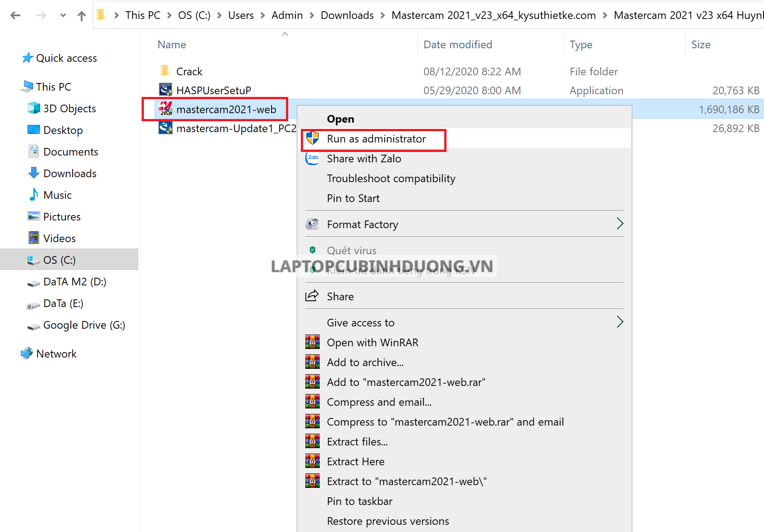The image size is (764, 532).
Task: Click the HASPUserSetuP application icon
Action: (x=166, y=90)
